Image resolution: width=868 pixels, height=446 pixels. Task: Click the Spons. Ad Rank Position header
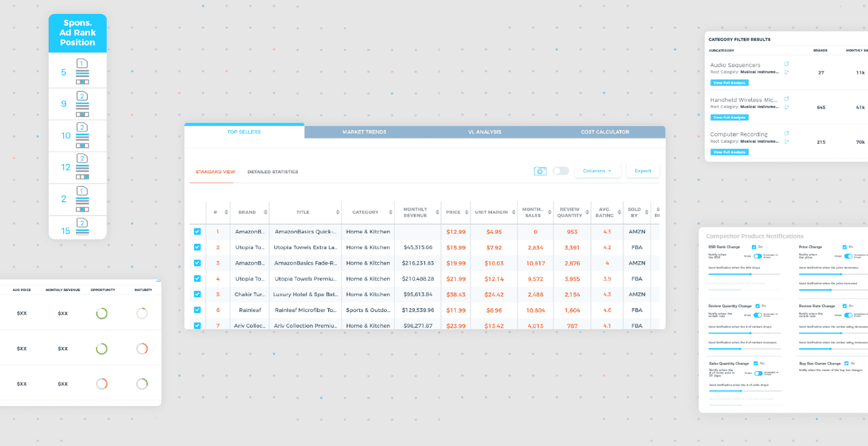78,33
